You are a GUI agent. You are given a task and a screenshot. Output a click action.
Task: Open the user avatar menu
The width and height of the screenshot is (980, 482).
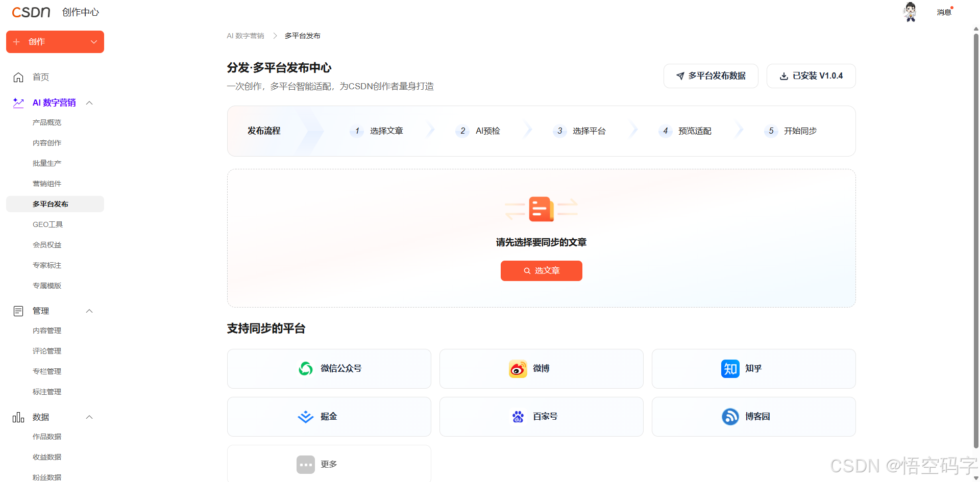pos(910,12)
